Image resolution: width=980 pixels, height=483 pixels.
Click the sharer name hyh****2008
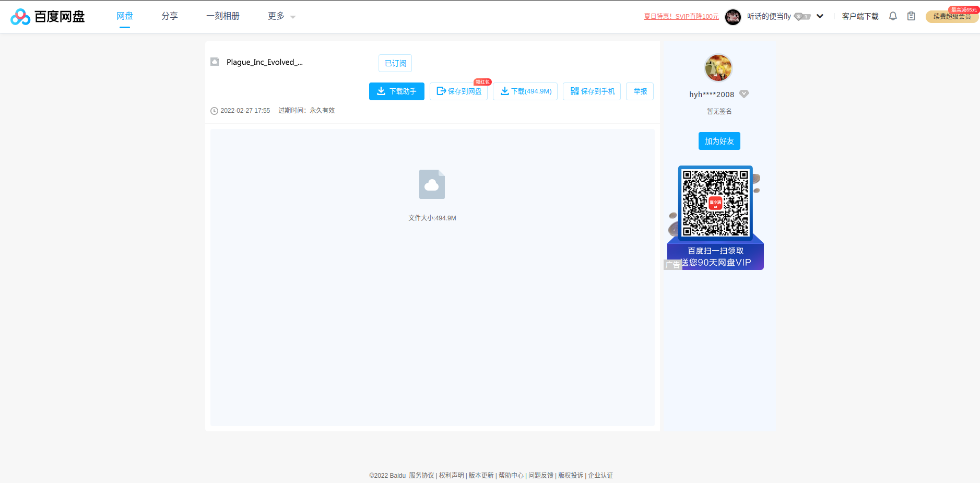[x=712, y=95]
